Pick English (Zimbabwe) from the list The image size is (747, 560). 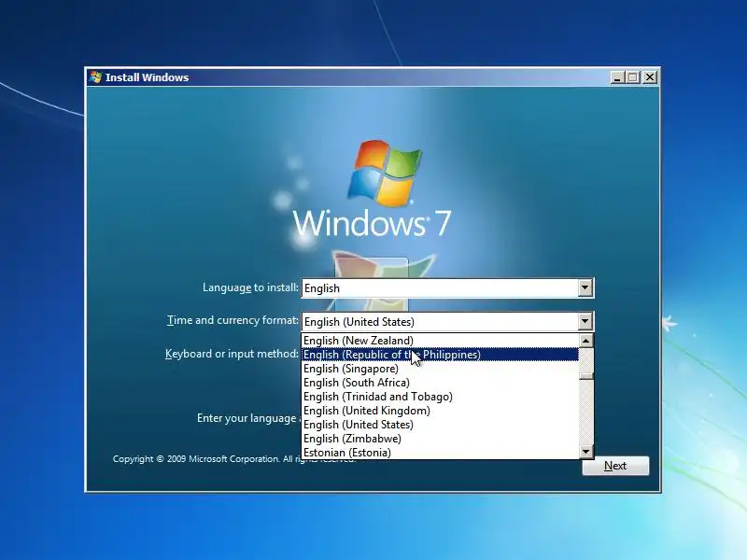tap(440, 438)
